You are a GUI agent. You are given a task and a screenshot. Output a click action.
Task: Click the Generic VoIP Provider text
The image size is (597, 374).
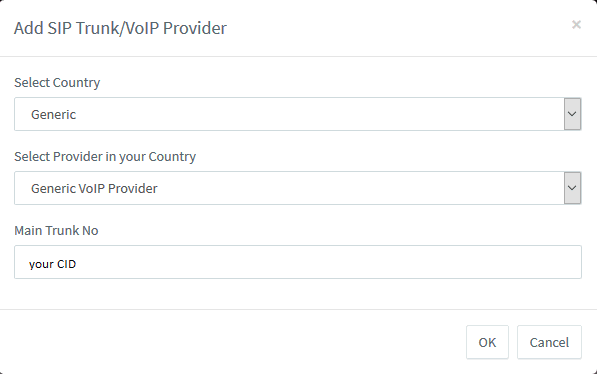coord(94,188)
